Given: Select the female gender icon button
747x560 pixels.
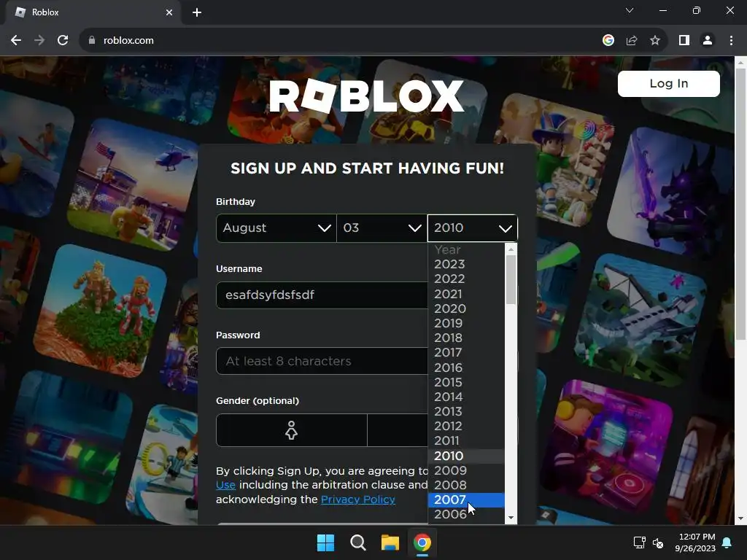Looking at the screenshot, I should [x=292, y=430].
